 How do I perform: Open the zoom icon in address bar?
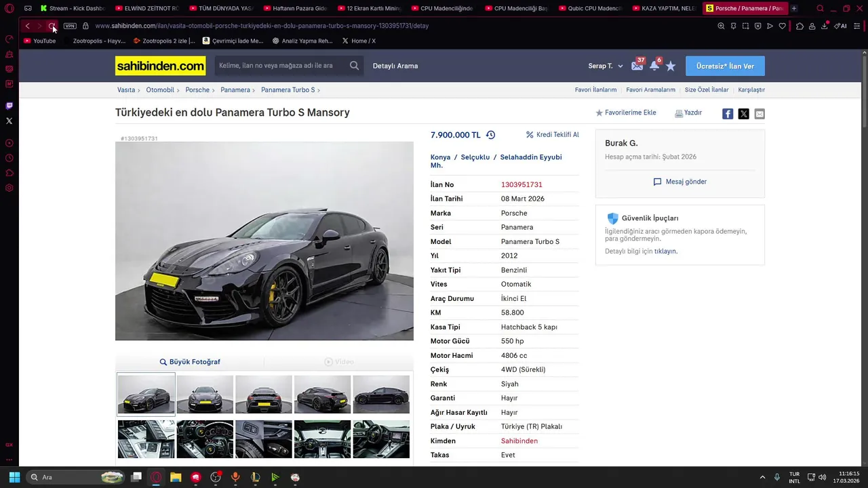click(x=721, y=26)
